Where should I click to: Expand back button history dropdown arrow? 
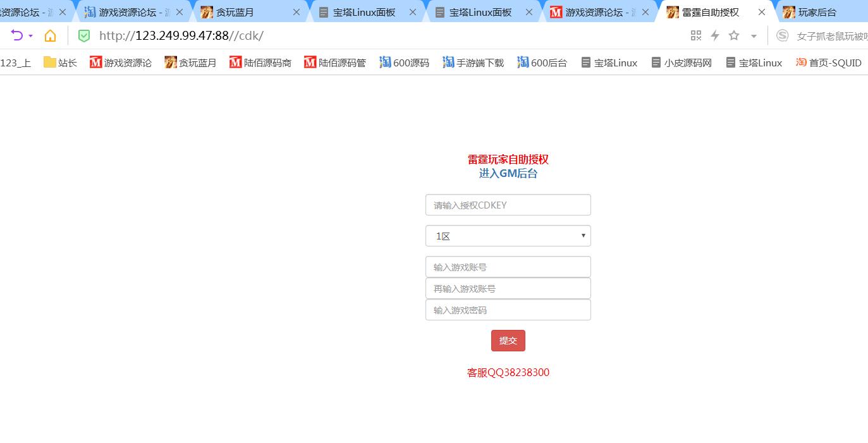click(30, 36)
